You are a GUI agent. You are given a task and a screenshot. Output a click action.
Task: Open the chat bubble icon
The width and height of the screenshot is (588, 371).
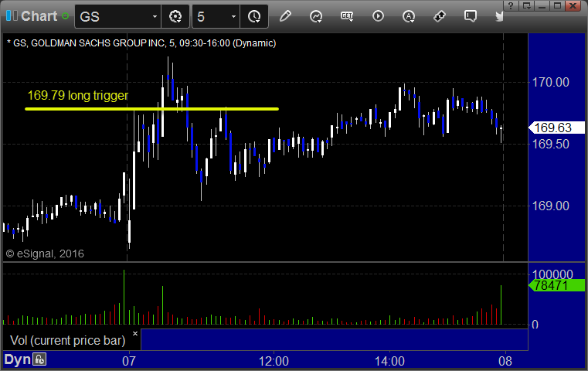(471, 16)
